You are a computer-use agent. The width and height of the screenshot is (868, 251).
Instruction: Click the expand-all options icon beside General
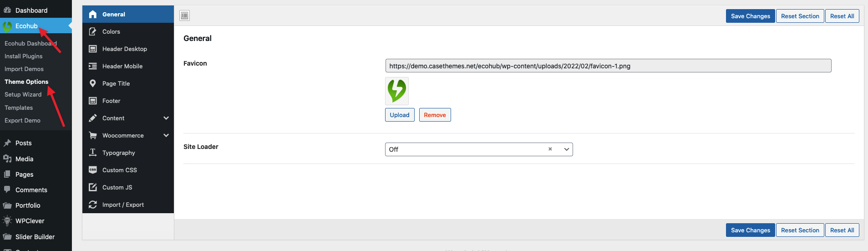click(184, 16)
